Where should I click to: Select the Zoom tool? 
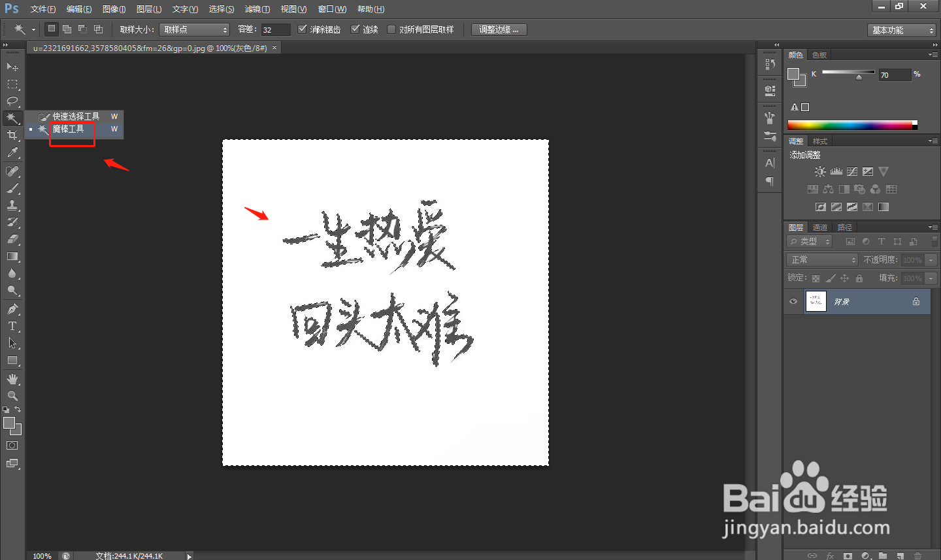pos(12,396)
